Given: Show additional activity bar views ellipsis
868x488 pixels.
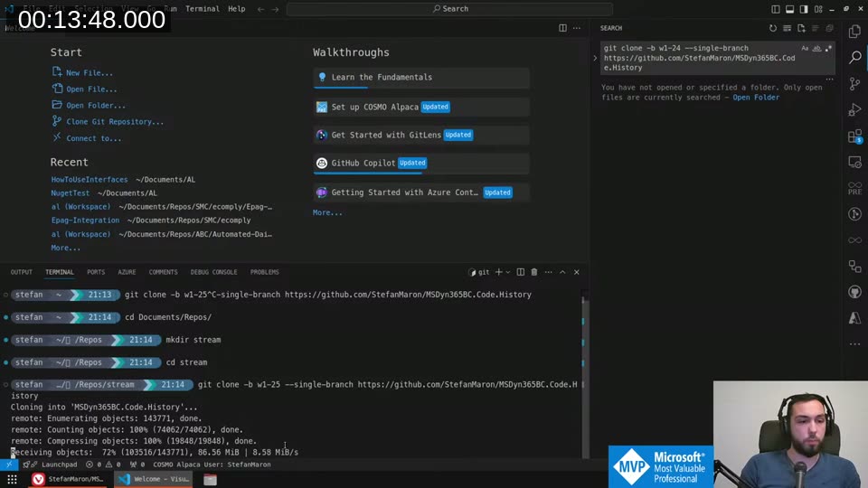Looking at the screenshot, I should (x=854, y=344).
